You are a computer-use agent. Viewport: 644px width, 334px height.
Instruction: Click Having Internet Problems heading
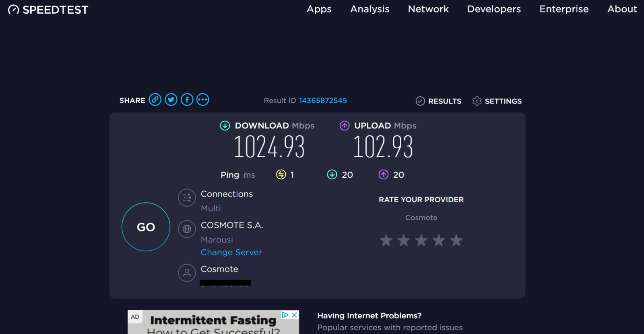[x=369, y=316]
